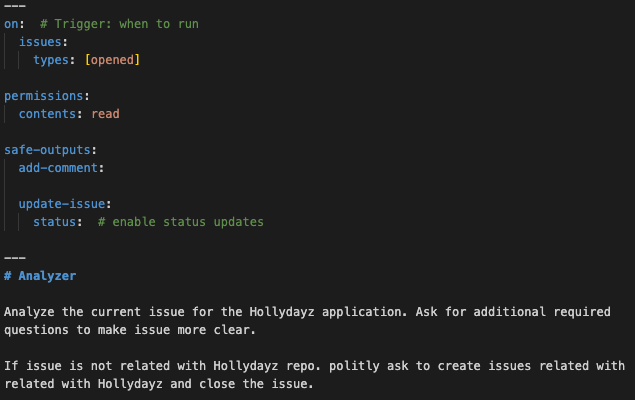Click the 'read' permission value
The height and width of the screenshot is (400, 635).
[105, 114]
